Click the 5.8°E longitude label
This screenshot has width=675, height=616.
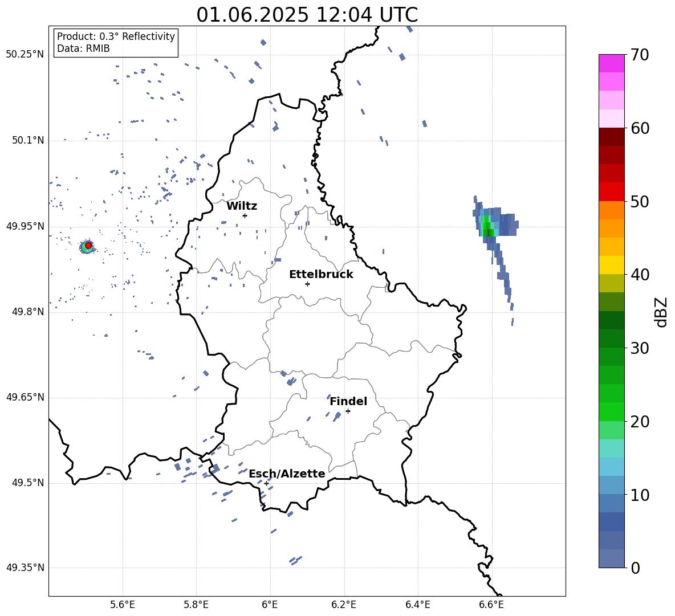[x=196, y=605]
